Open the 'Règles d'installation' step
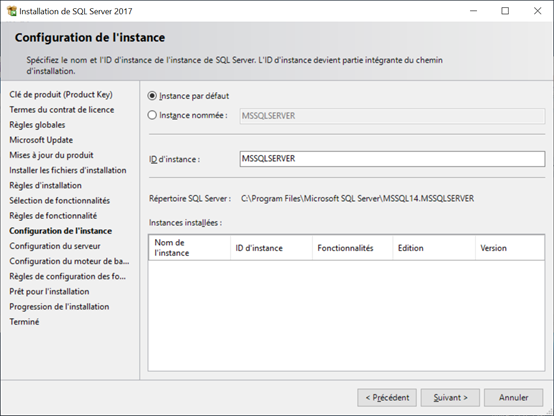 45,186
